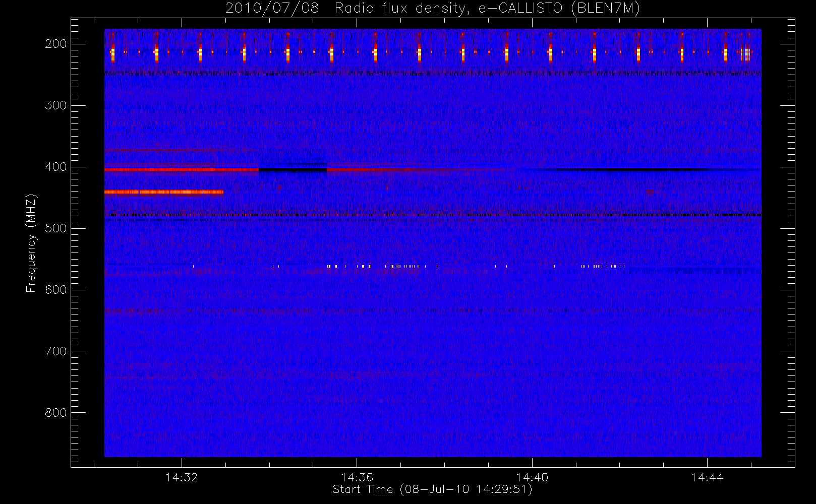Screen dimensions: 816x504
Task: Click the 14:32 time tick label
Action: [x=182, y=477]
